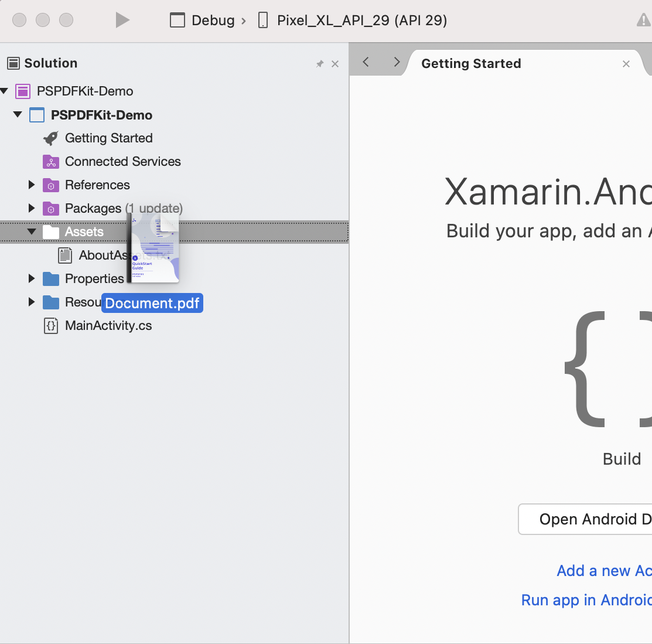Switch to the Getting Started tab
Viewport: 652px width, 644px height.
point(471,63)
